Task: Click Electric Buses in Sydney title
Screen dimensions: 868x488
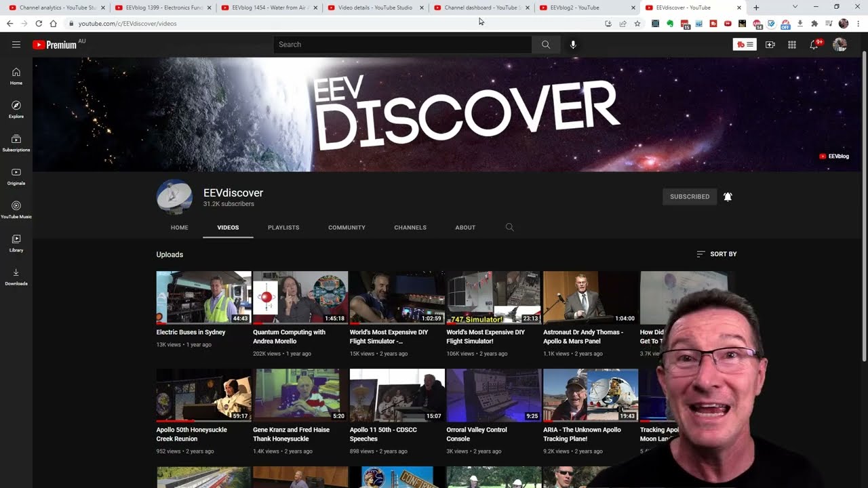Action: click(191, 332)
